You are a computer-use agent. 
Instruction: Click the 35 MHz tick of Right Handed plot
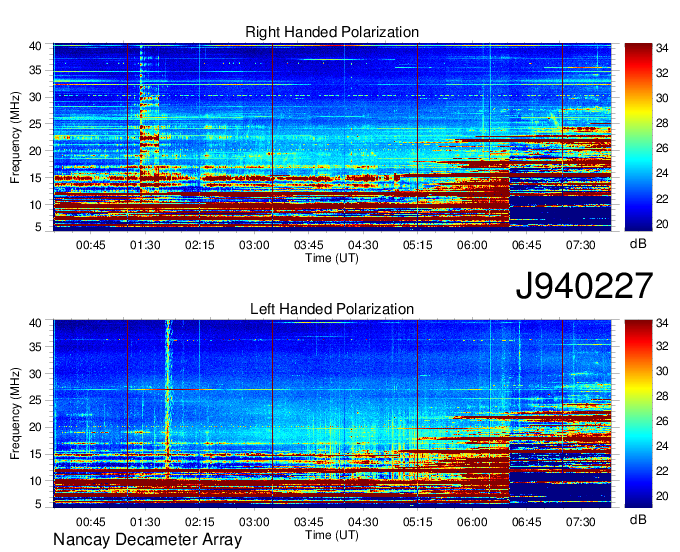[35, 70]
